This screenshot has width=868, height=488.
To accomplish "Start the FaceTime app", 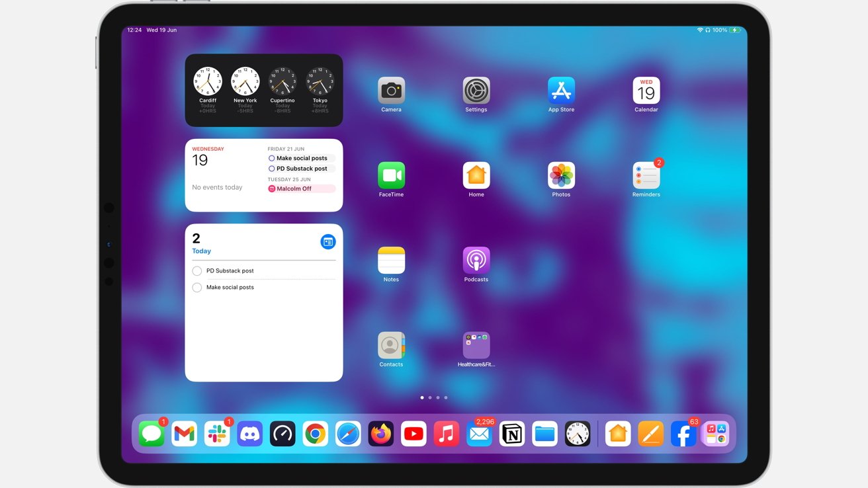I will click(391, 175).
